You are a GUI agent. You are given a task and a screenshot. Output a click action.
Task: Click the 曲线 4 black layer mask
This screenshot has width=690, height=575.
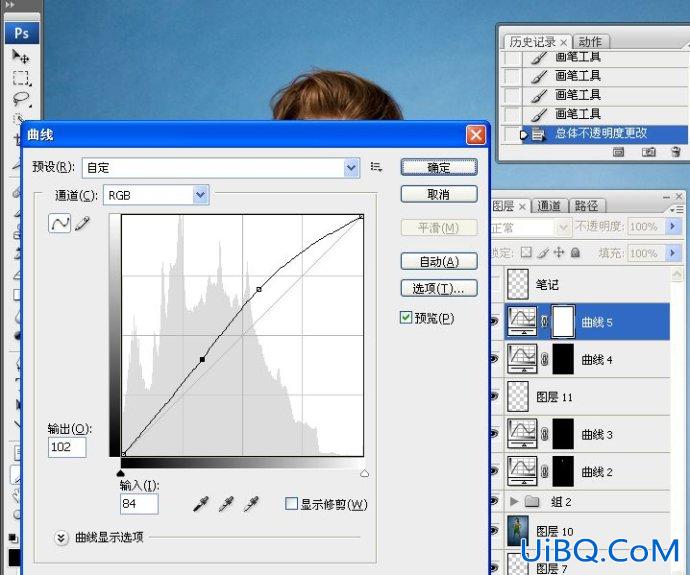point(563,359)
